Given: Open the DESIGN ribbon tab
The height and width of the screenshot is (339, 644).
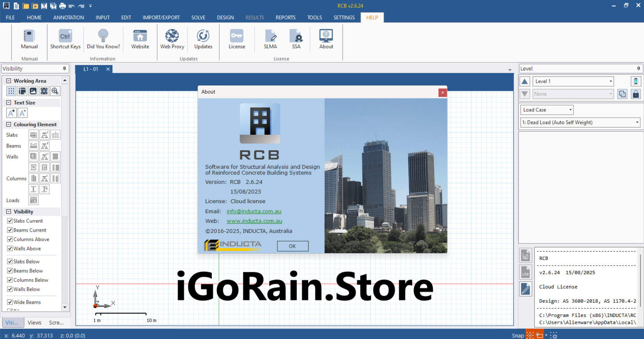Looking at the screenshot, I should [225, 17].
